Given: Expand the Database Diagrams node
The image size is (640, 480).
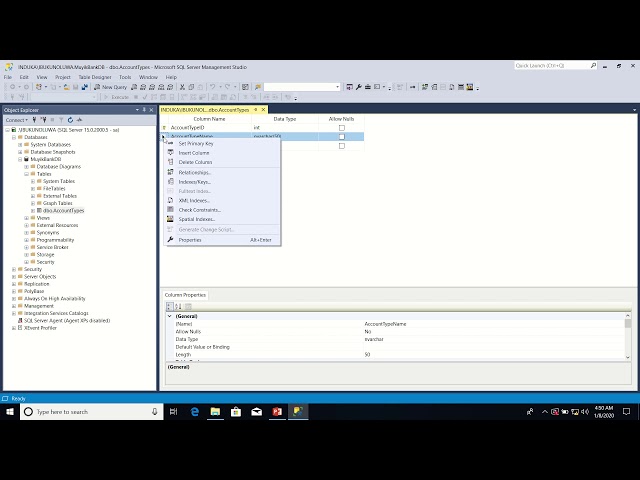Looking at the screenshot, I should (27, 167).
